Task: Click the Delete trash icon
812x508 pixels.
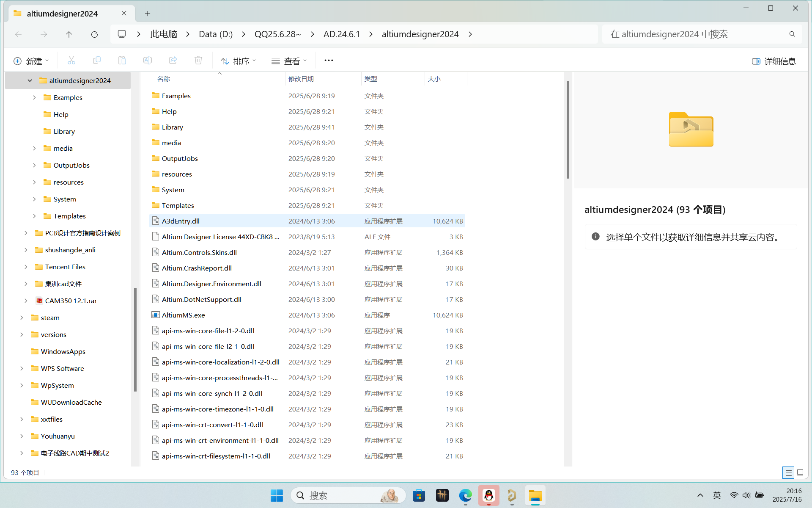Action: coord(198,61)
